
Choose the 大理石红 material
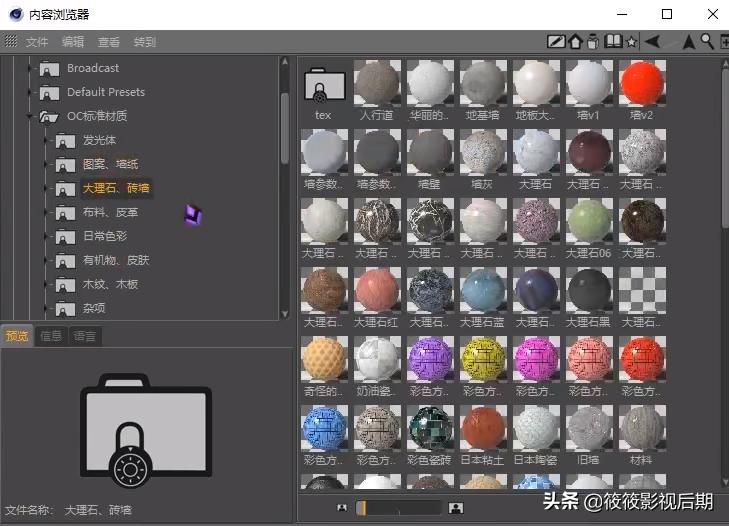click(377, 290)
